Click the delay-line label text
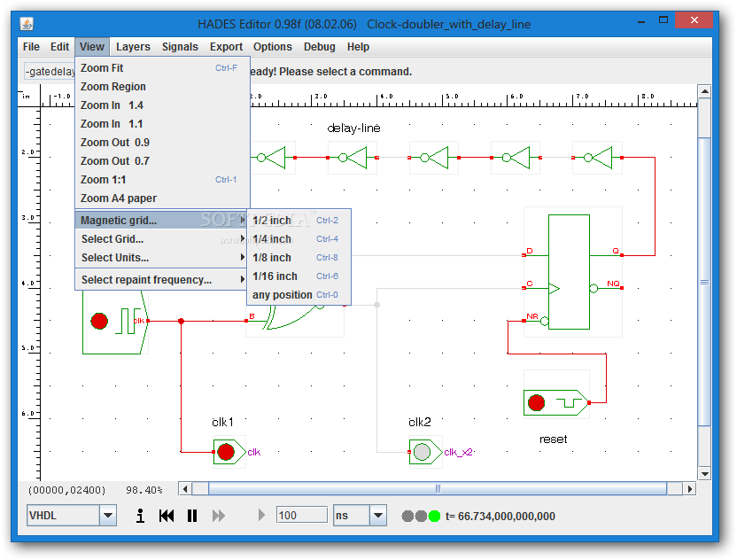The height and width of the screenshot is (560, 737). (x=353, y=128)
